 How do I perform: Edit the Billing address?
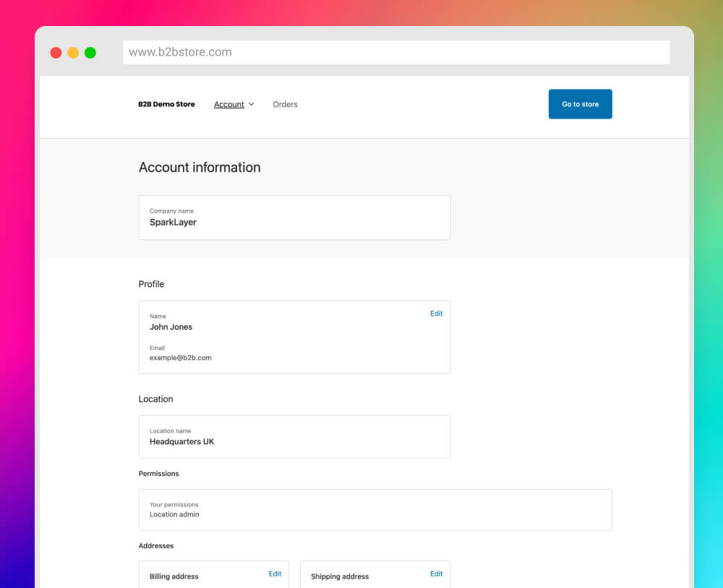point(275,574)
